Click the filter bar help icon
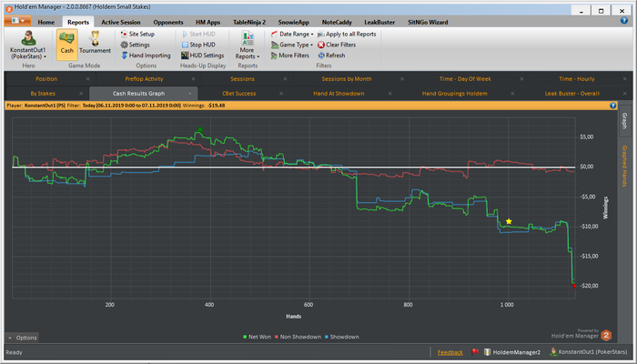The image size is (637, 364). [613, 106]
